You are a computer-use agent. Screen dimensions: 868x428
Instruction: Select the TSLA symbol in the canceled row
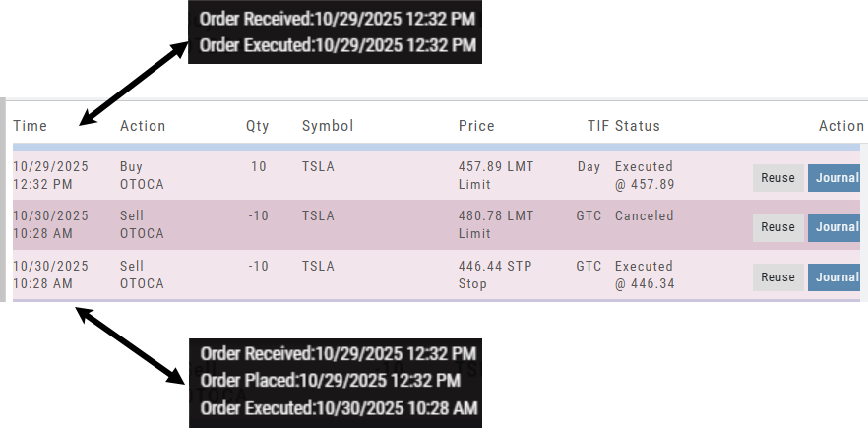click(x=318, y=216)
